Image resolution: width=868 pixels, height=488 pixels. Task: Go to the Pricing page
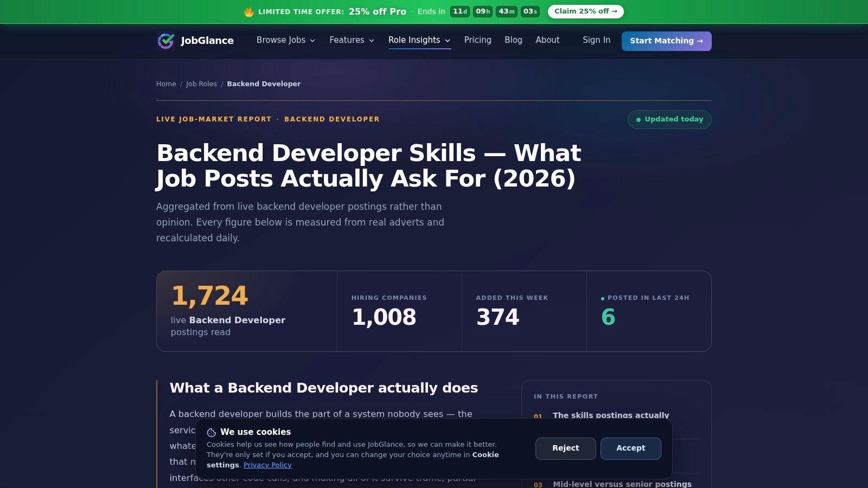(478, 40)
